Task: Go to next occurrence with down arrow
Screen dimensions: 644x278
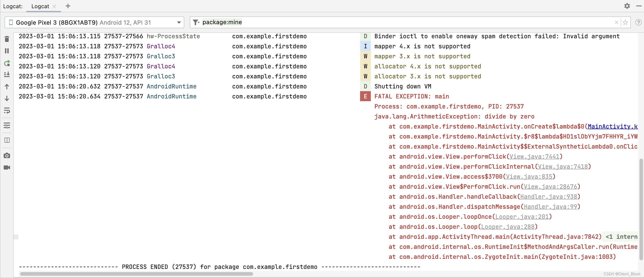Action: click(7, 98)
